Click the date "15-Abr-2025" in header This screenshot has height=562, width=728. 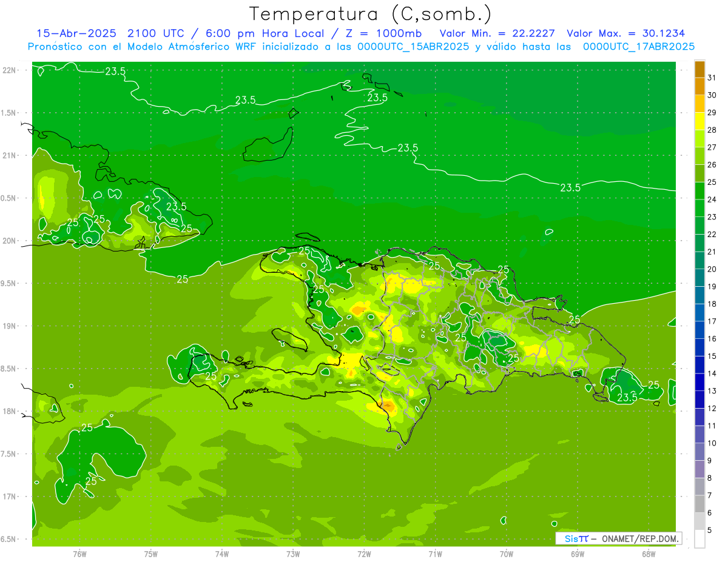(77, 33)
